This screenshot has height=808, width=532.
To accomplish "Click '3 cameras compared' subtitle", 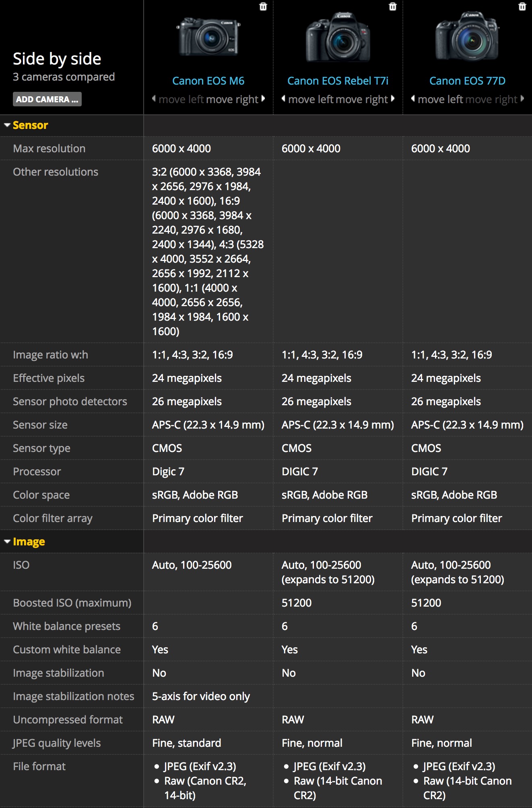I will point(64,77).
